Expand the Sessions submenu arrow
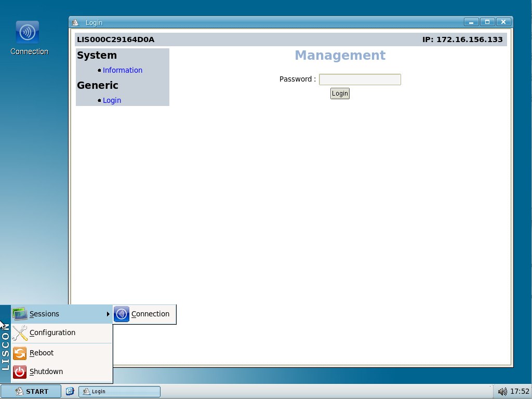The height and width of the screenshot is (399, 532). tap(108, 314)
